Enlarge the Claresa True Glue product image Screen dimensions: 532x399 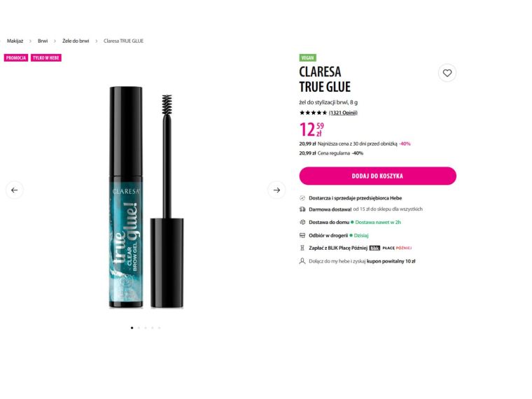pyautogui.click(x=146, y=197)
